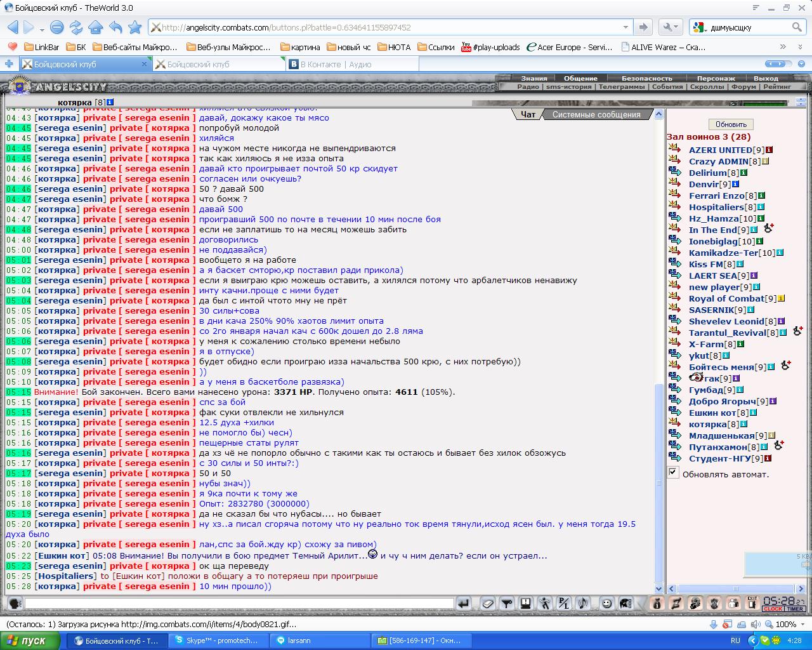This screenshot has height=650, width=812.
Task: Add page to favorites star
Action: pos(134,27)
